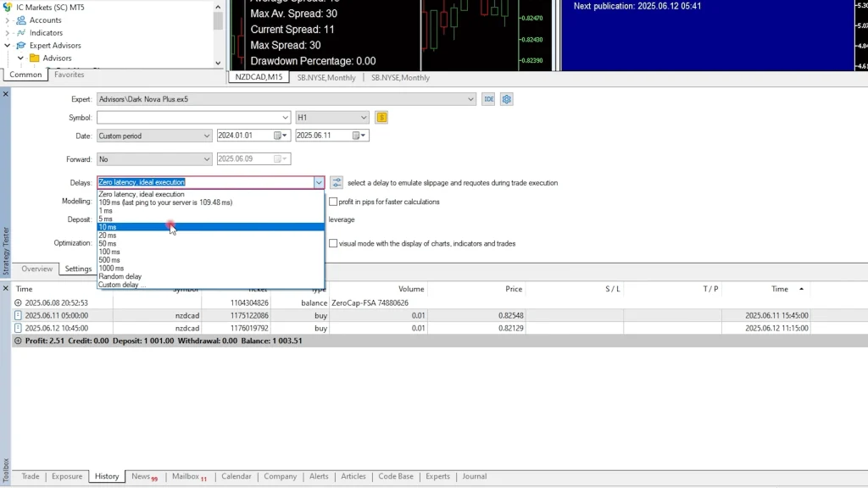Image resolution: width=868 pixels, height=488 pixels.
Task: Click the expert properties gear icon
Action: (506, 99)
